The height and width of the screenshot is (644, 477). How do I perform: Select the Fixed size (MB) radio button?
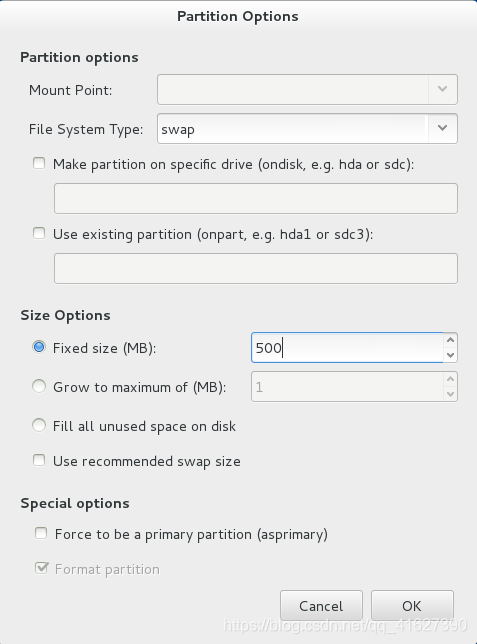tap(39, 347)
